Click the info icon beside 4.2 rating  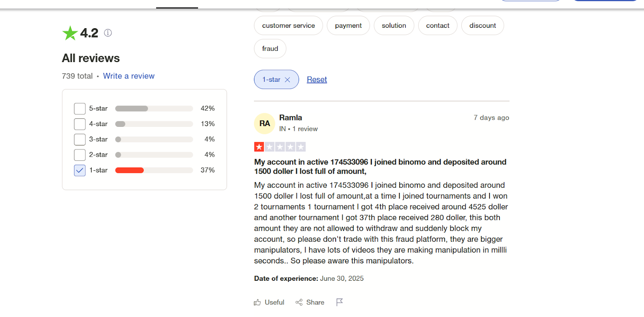(x=108, y=33)
